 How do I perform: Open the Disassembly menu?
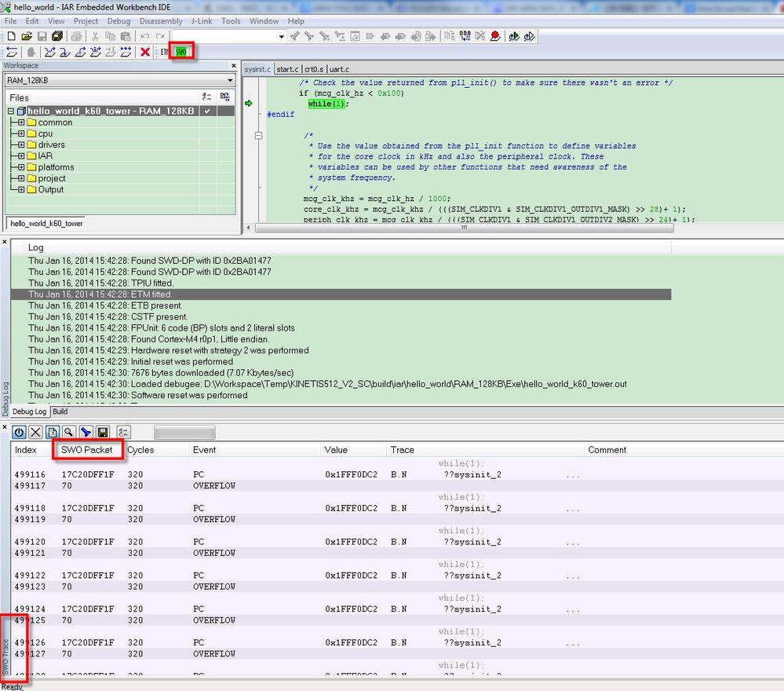tap(161, 21)
